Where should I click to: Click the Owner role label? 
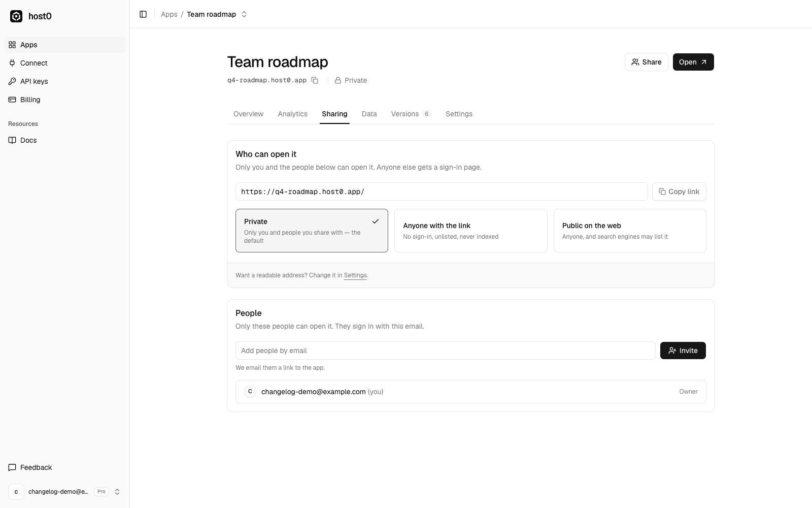(688, 392)
